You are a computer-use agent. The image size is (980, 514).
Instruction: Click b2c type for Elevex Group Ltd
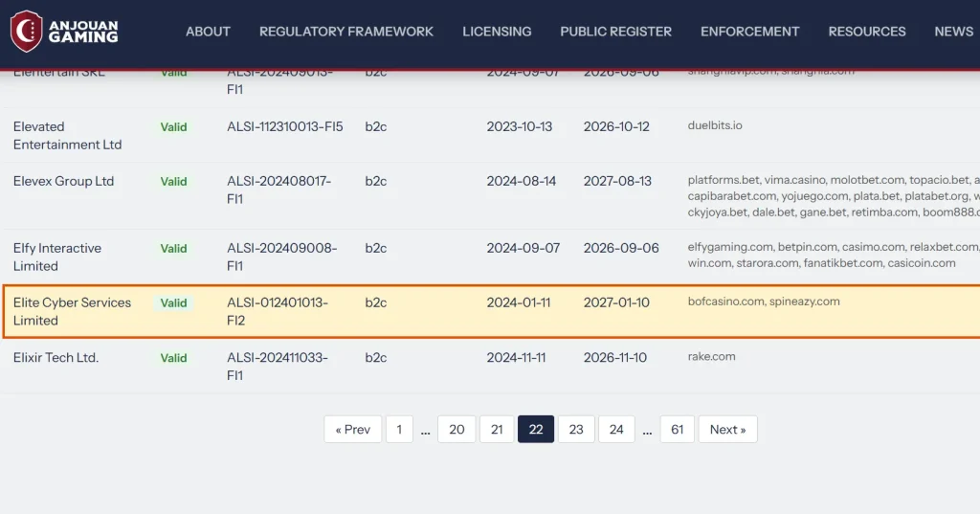(375, 181)
